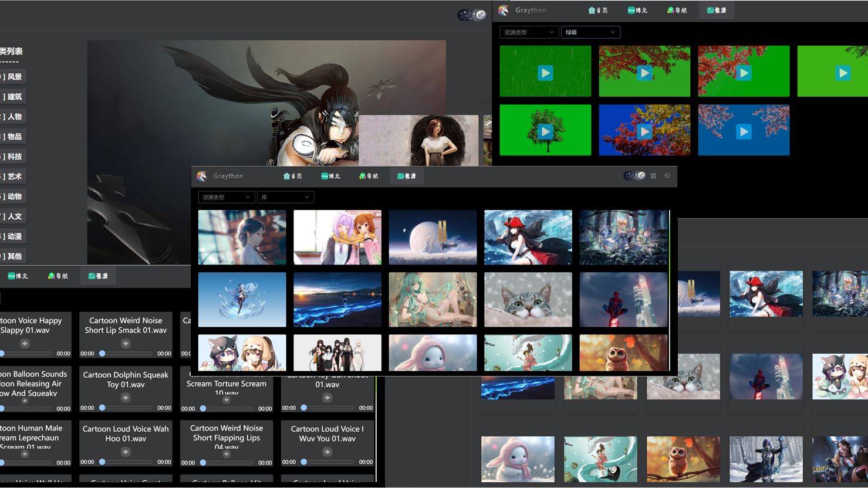
Task: Select the 艺术 category
Action: 13,177
